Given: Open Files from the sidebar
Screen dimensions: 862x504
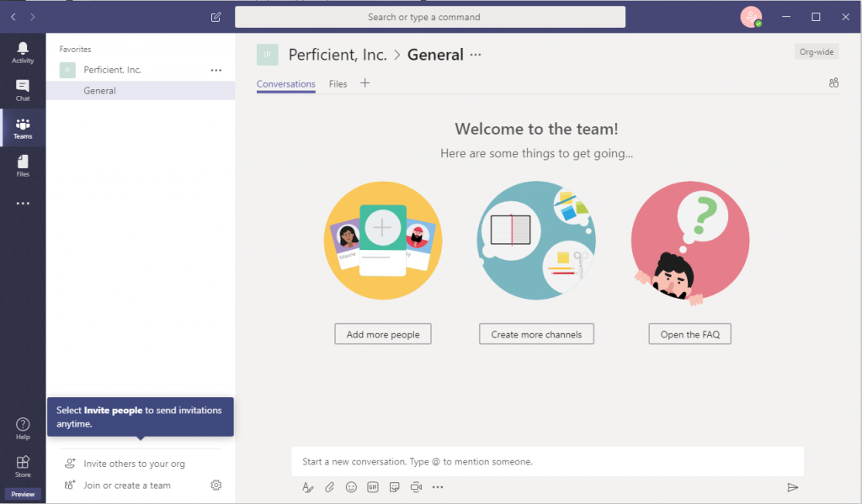Looking at the screenshot, I should point(23,166).
